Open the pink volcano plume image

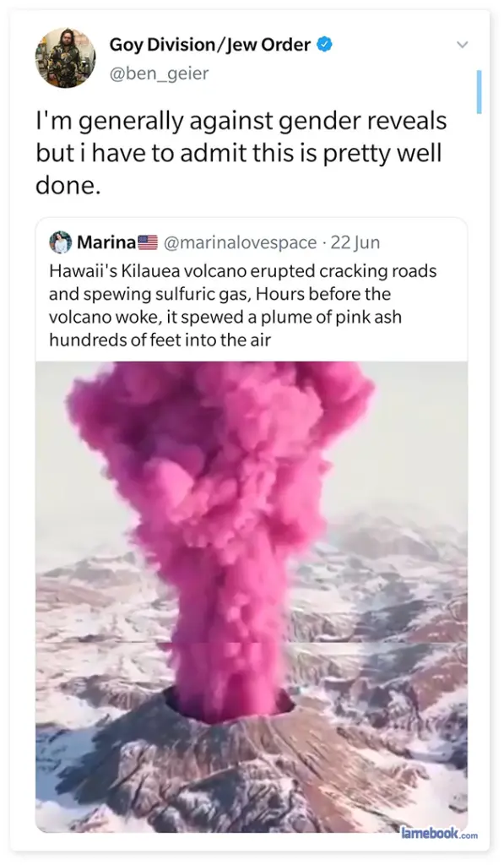(252, 597)
